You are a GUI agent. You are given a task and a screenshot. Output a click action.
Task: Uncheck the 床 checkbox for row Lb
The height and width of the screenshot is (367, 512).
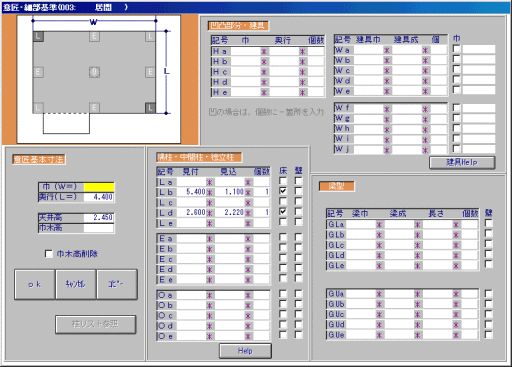[283, 191]
